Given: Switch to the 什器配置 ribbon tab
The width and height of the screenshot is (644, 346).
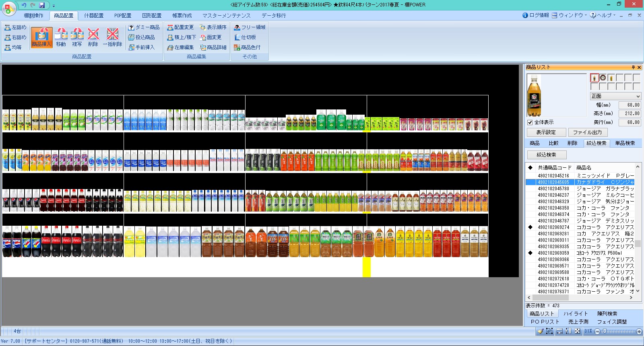Looking at the screenshot, I should [x=94, y=16].
